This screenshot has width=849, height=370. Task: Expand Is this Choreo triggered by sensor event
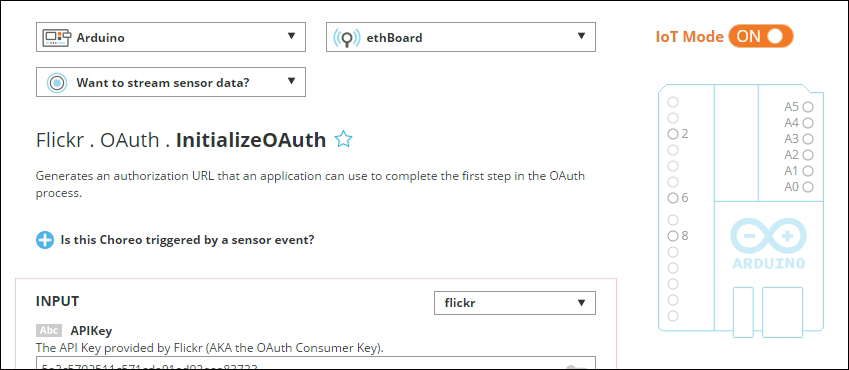[187, 239]
